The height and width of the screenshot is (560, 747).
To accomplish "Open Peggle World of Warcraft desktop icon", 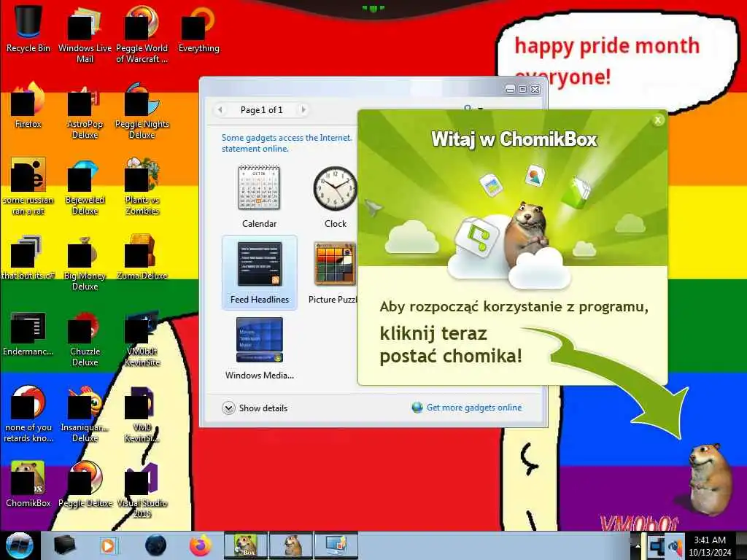I will (x=142, y=34).
